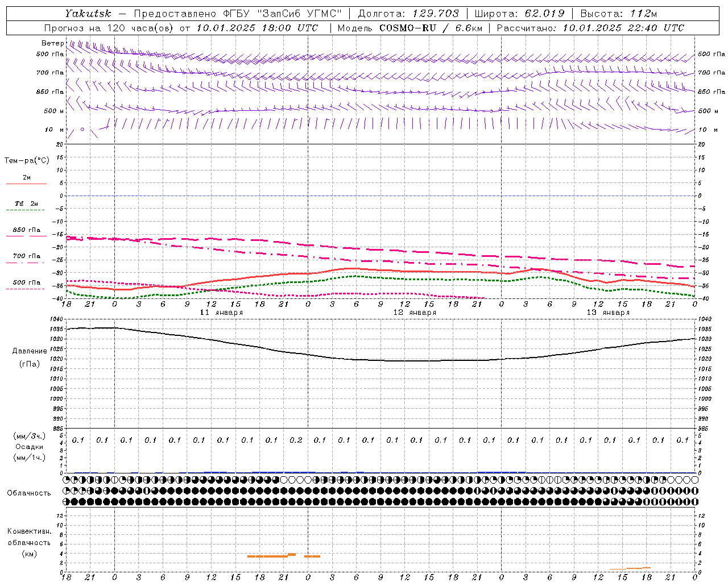Click the Модель COSMO-RU / 6.6км label
Screen dimensions: 728x582
click(x=410, y=28)
